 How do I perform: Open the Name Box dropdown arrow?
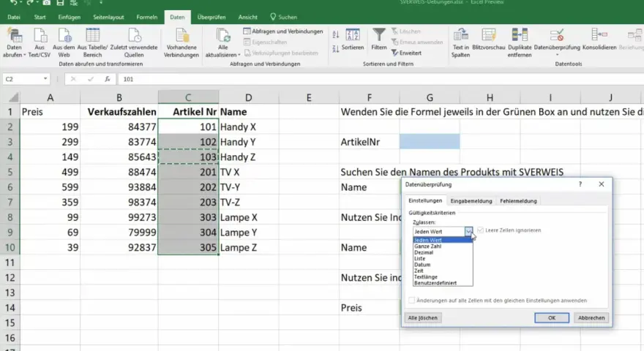[45, 79]
